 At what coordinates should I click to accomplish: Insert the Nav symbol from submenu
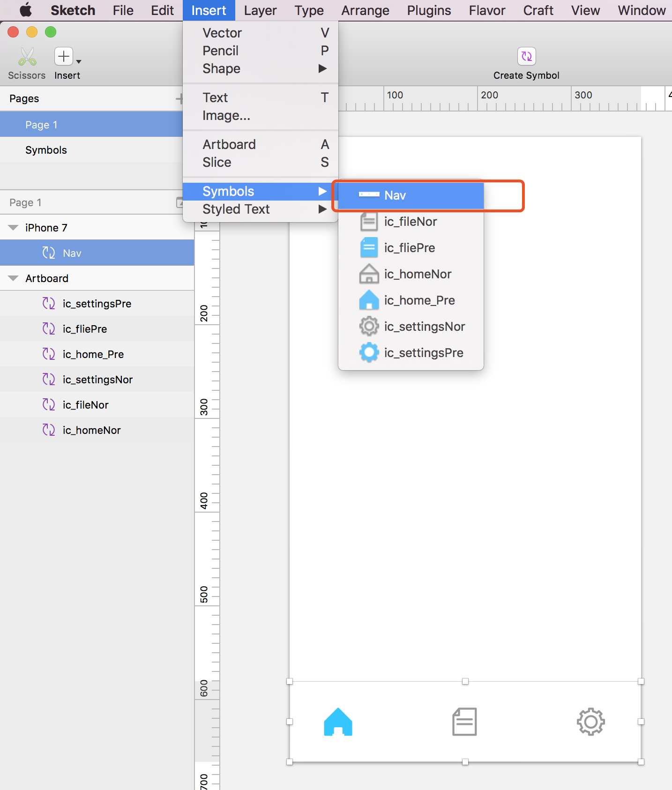pos(411,195)
